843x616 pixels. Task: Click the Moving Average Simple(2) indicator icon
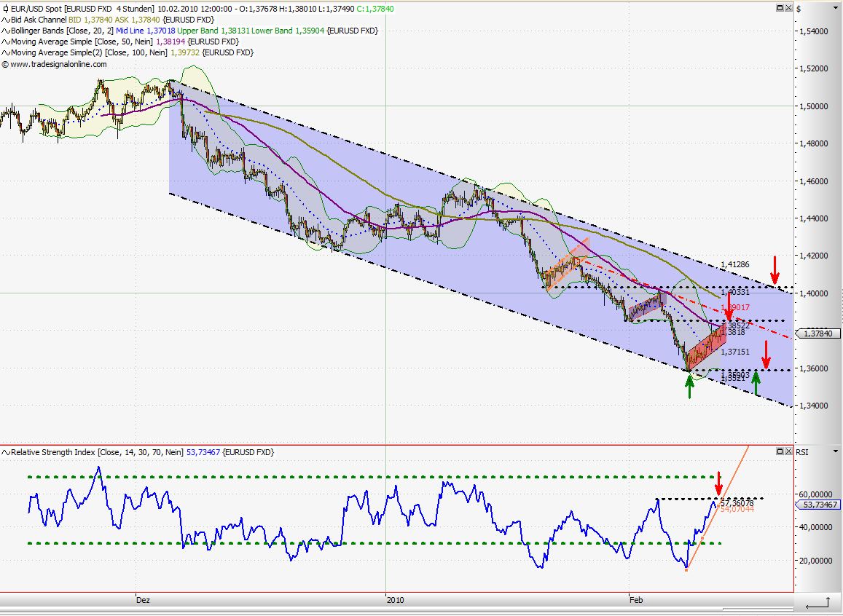pos(5,51)
